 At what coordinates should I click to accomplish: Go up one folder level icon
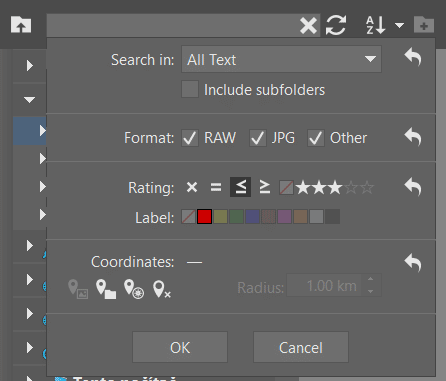[21, 24]
